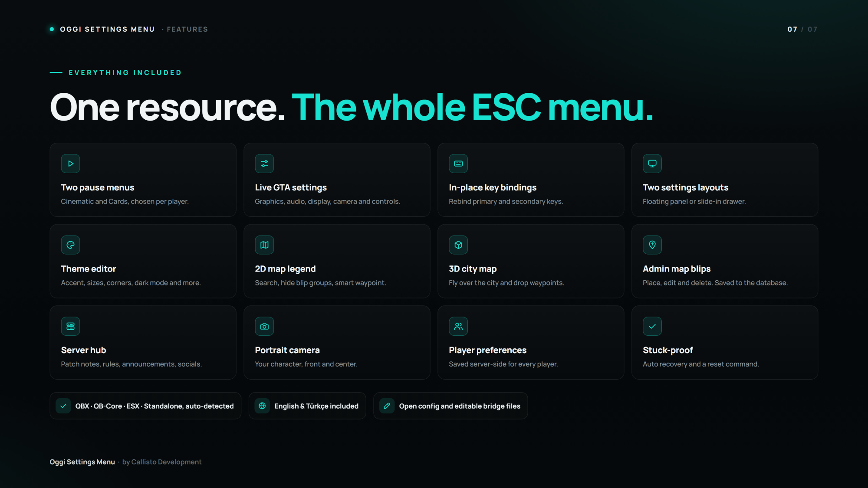Click the 'Two pause menus' card title
Image resolution: width=868 pixels, height=488 pixels.
(x=98, y=187)
